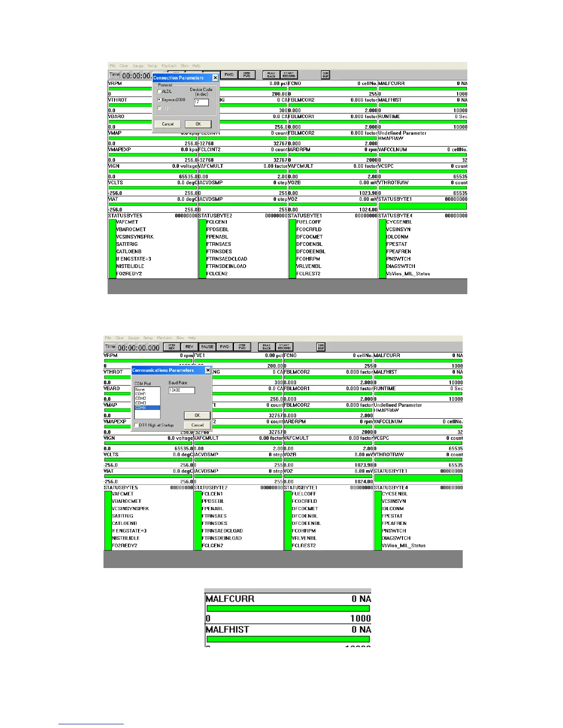This screenshot has width=563, height=728.
Task: Click MALFCURR gauge bar in the enlarged crop
Action: coord(288,609)
